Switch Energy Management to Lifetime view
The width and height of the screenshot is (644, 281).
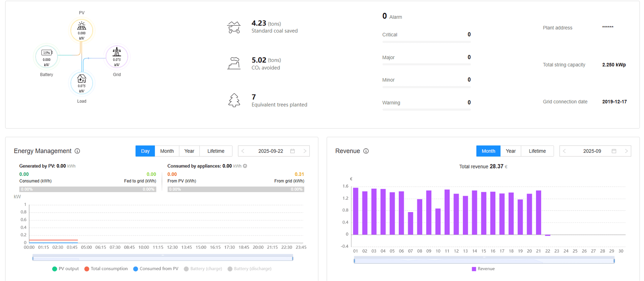216,151
